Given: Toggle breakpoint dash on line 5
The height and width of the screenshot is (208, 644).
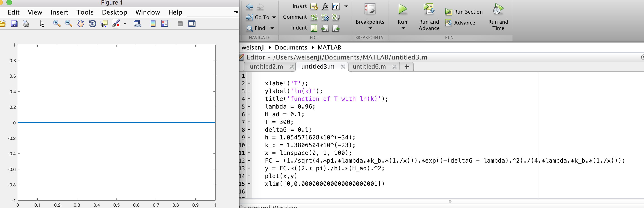Looking at the screenshot, I should pyautogui.click(x=249, y=106).
